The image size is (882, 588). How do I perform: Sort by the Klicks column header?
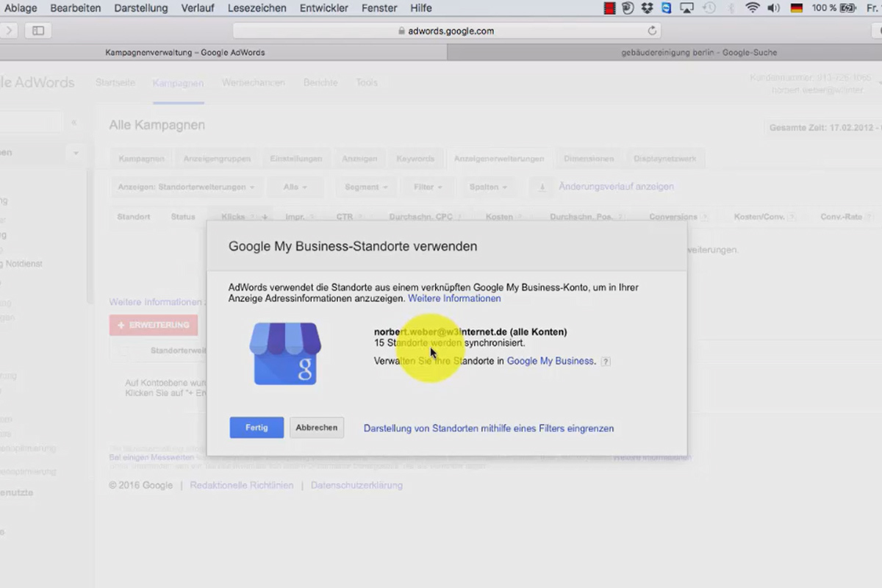point(233,217)
